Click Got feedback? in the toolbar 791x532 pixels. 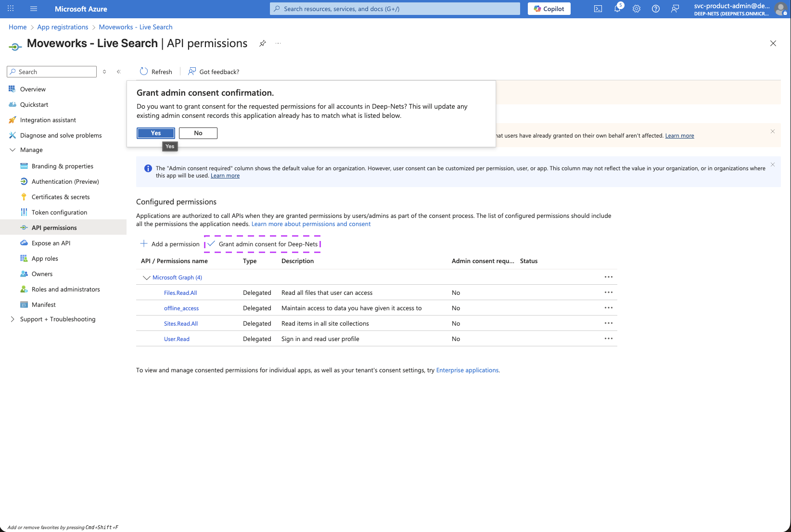(x=214, y=72)
